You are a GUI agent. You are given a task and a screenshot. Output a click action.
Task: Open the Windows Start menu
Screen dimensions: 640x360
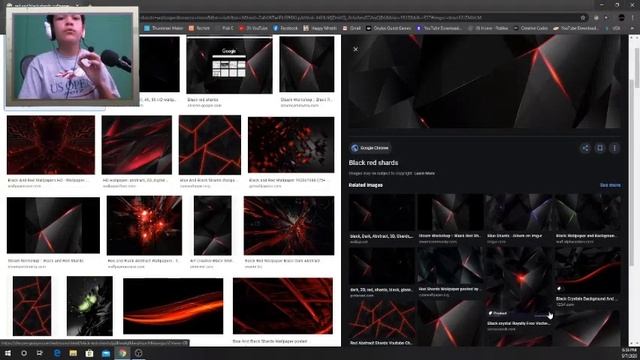[x=8, y=353]
